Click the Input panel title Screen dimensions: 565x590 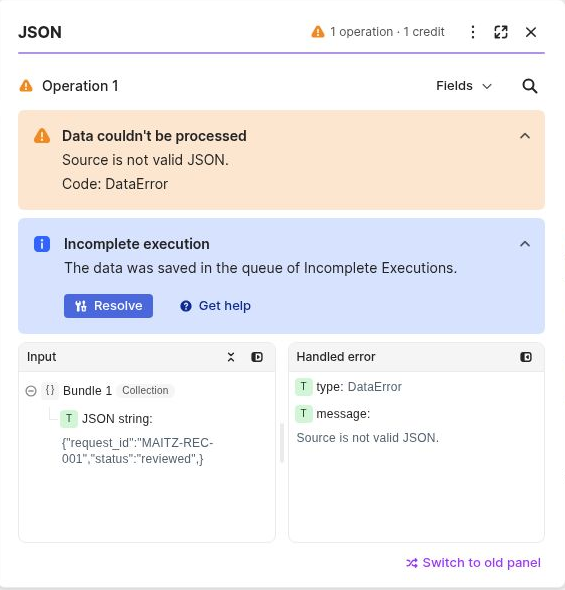41,357
